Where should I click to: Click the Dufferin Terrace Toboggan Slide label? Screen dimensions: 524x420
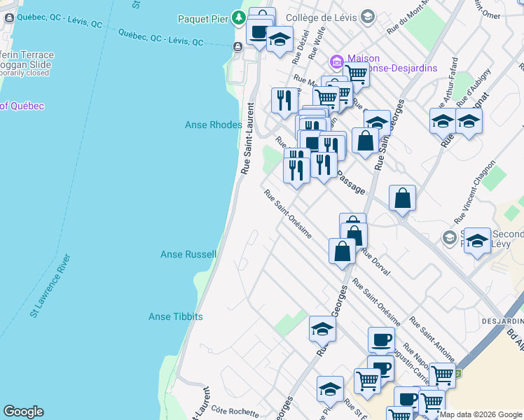tap(25, 64)
